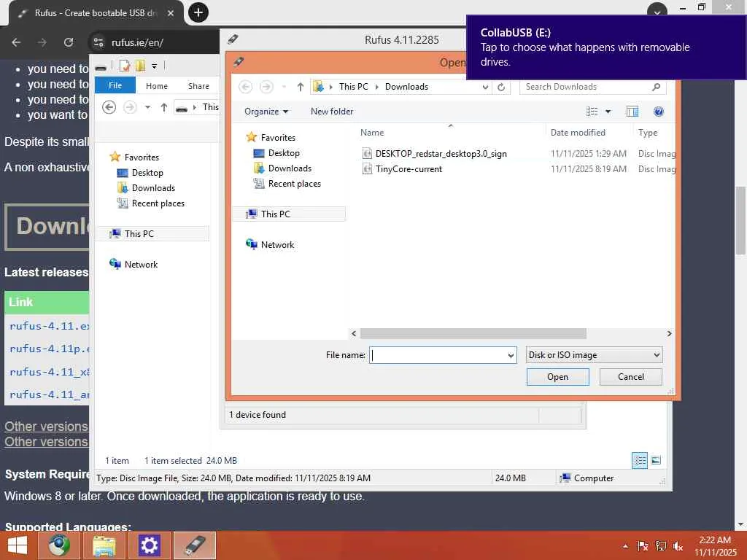Select Desktop in Open dialog sidebar
Viewport: 747px width, 560px height.
(284, 153)
